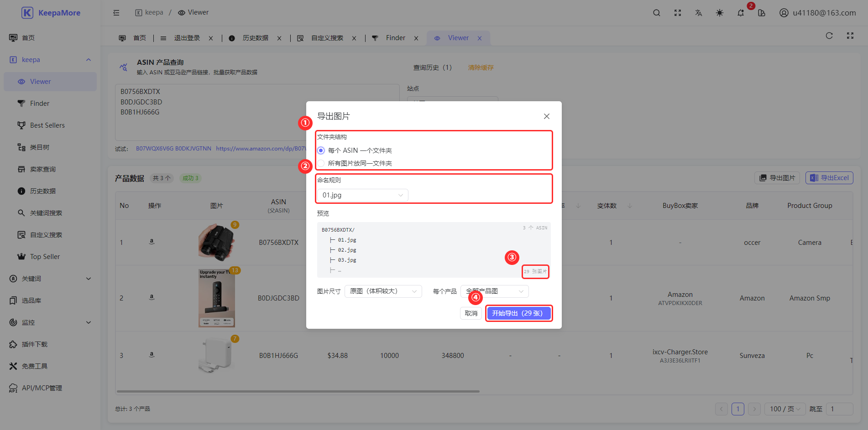Open the 01.jpg naming rule dropdown
The height and width of the screenshot is (430, 868).
(362, 195)
